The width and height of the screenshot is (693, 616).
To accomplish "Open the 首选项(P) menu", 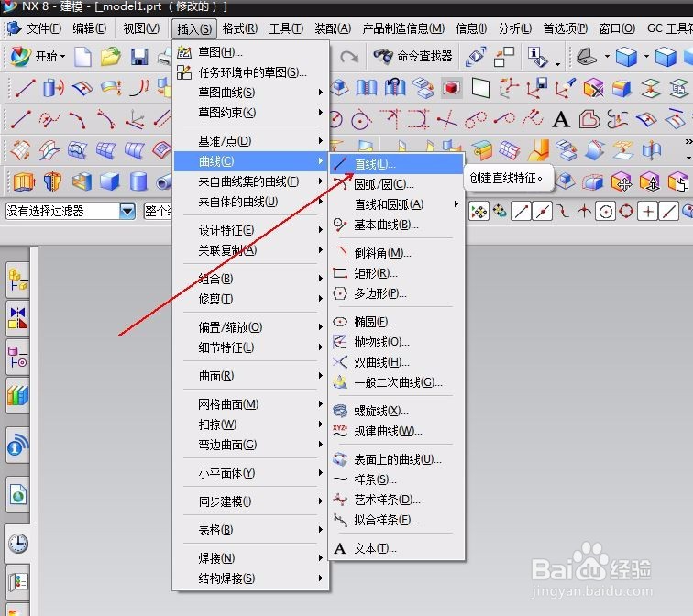I will pyautogui.click(x=566, y=28).
